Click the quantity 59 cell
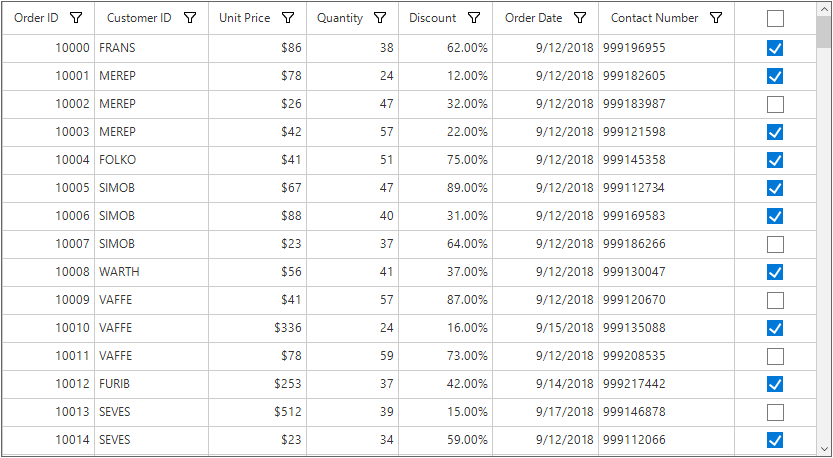Viewport: 833px width, 458px height. tap(353, 356)
